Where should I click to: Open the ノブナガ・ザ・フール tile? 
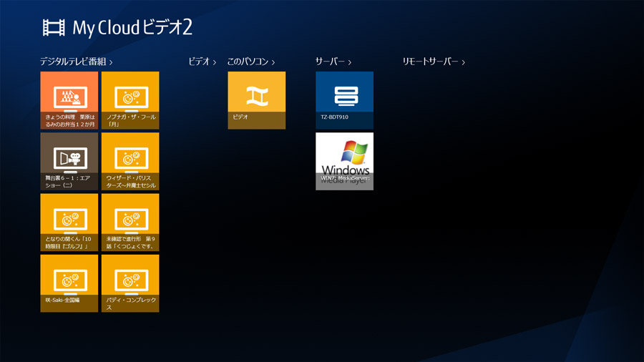tap(130, 100)
